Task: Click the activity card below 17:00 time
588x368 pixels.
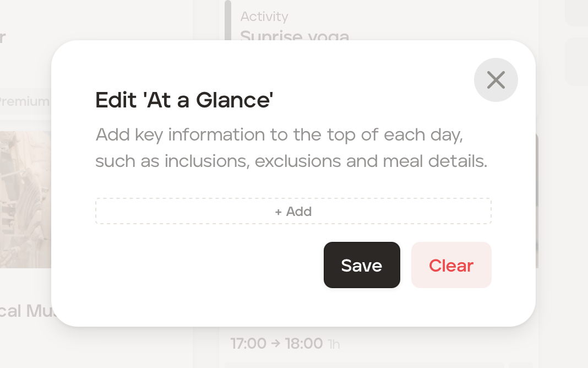Action: point(363,365)
